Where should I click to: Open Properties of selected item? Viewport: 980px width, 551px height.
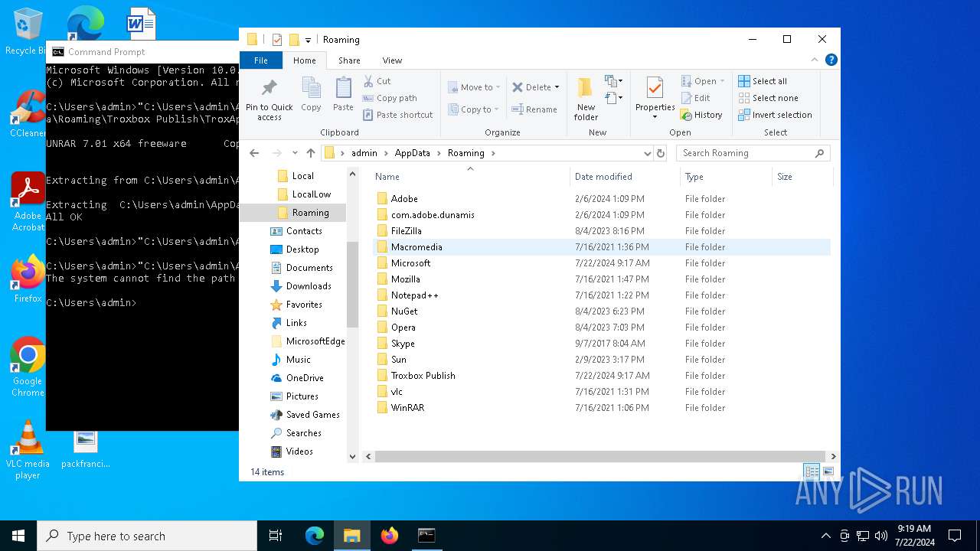coord(655,99)
